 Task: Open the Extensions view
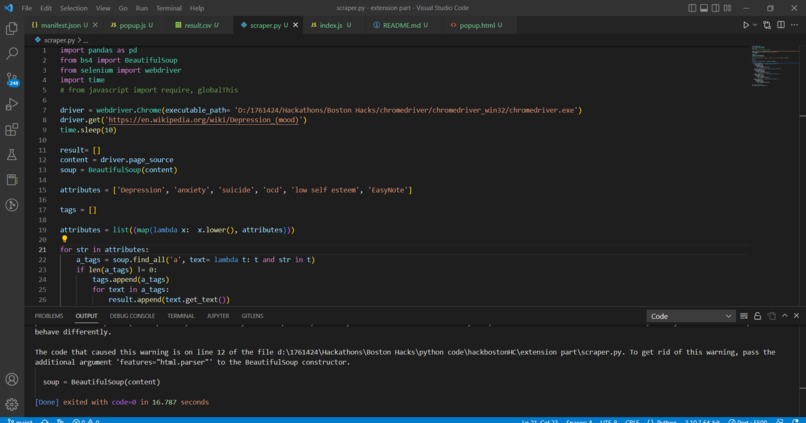(11, 129)
